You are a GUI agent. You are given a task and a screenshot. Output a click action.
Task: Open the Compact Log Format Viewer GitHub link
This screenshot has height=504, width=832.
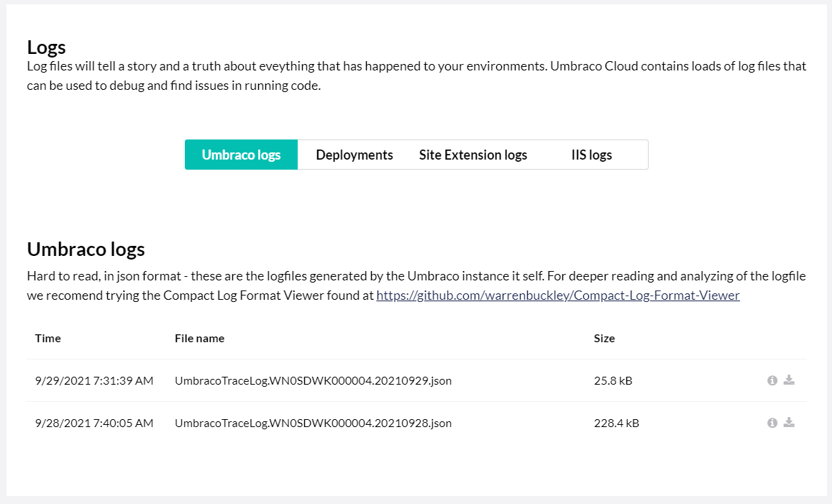(558, 295)
